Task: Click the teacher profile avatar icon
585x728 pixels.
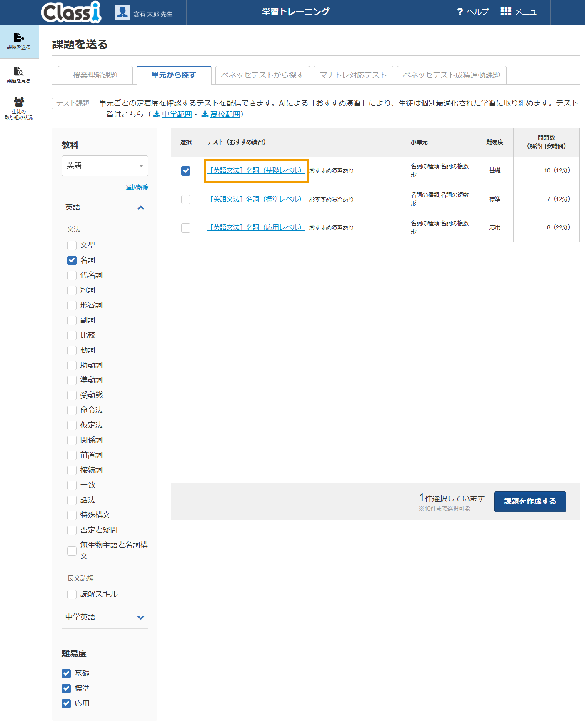Action: click(122, 12)
